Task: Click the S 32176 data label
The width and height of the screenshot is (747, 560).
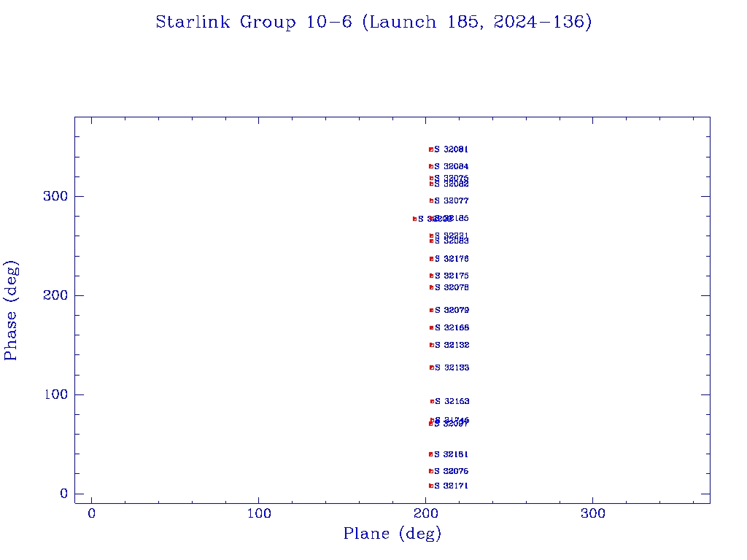Action: point(452,259)
